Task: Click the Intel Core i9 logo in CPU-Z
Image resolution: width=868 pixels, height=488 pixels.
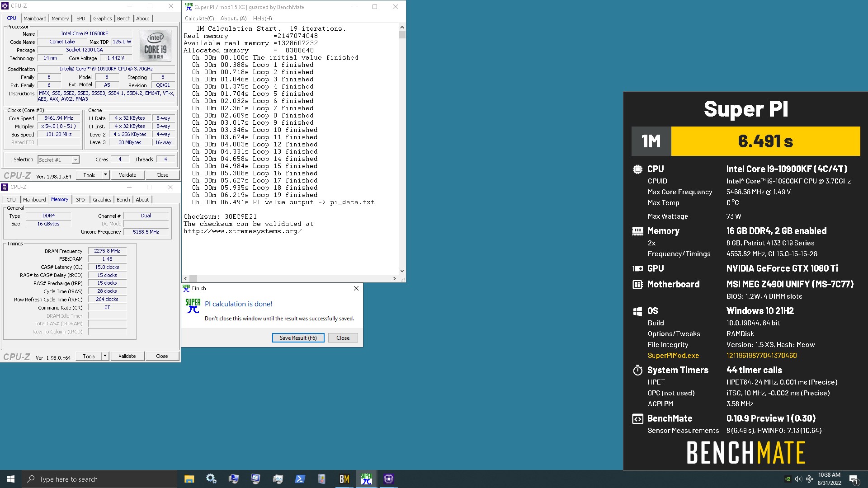Action: tap(156, 45)
